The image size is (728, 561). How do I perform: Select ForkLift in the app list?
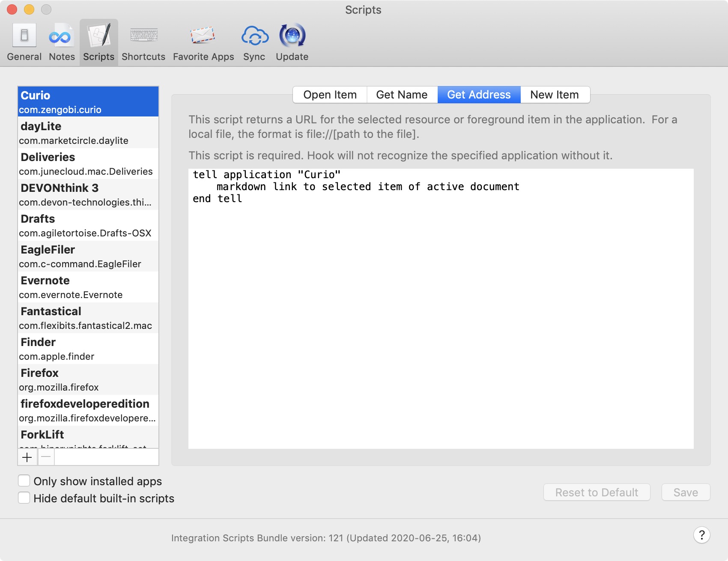(88, 437)
